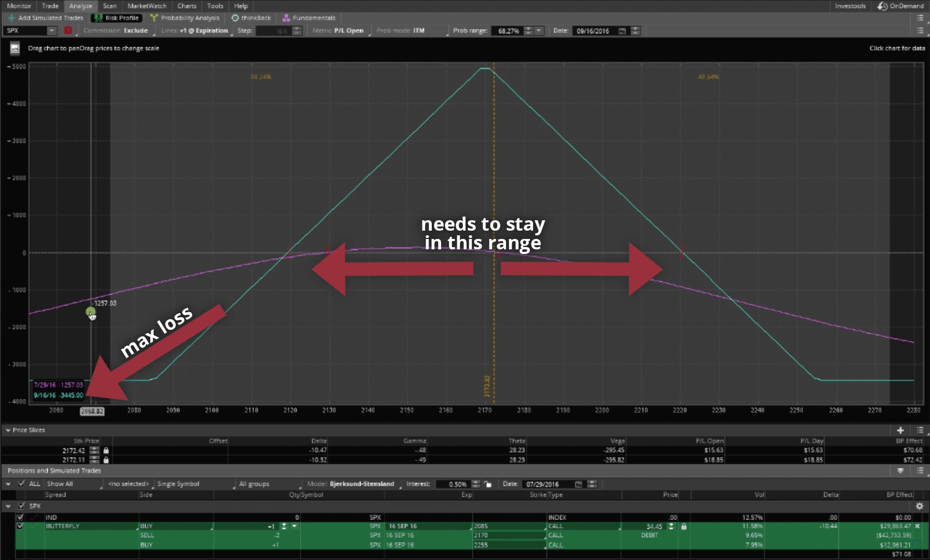Add a new price slice
The height and width of the screenshot is (560, 930).
[900, 430]
